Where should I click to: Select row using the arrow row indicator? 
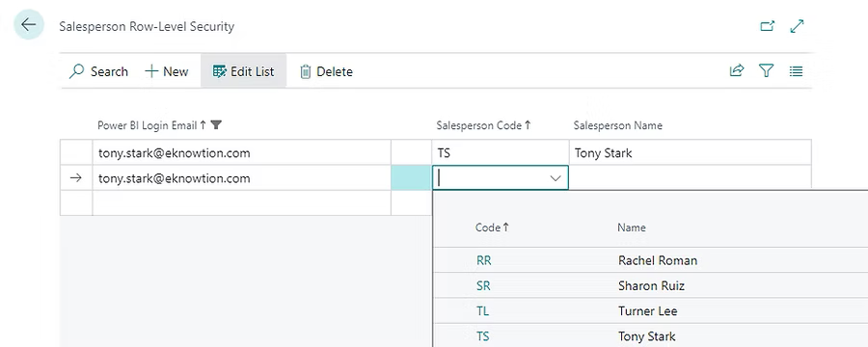(x=76, y=178)
